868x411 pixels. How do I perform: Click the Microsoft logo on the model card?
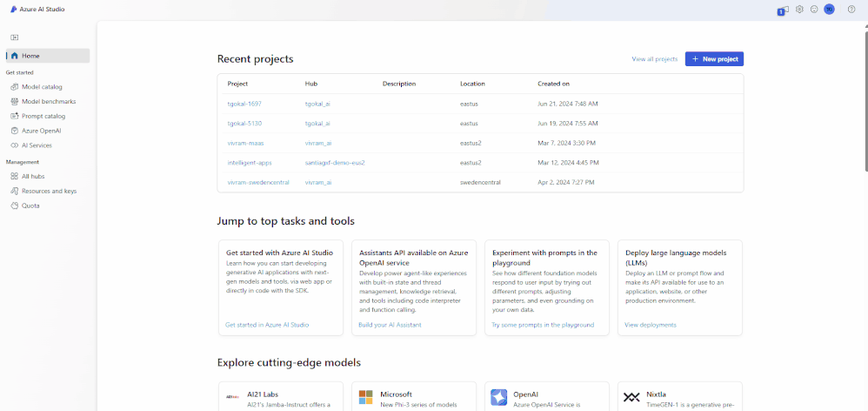(366, 397)
